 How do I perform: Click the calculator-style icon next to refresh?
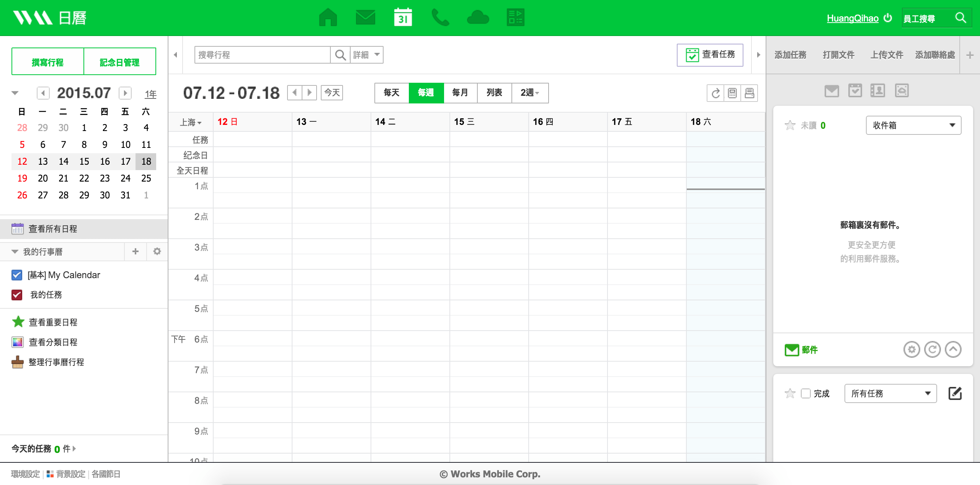tap(732, 93)
